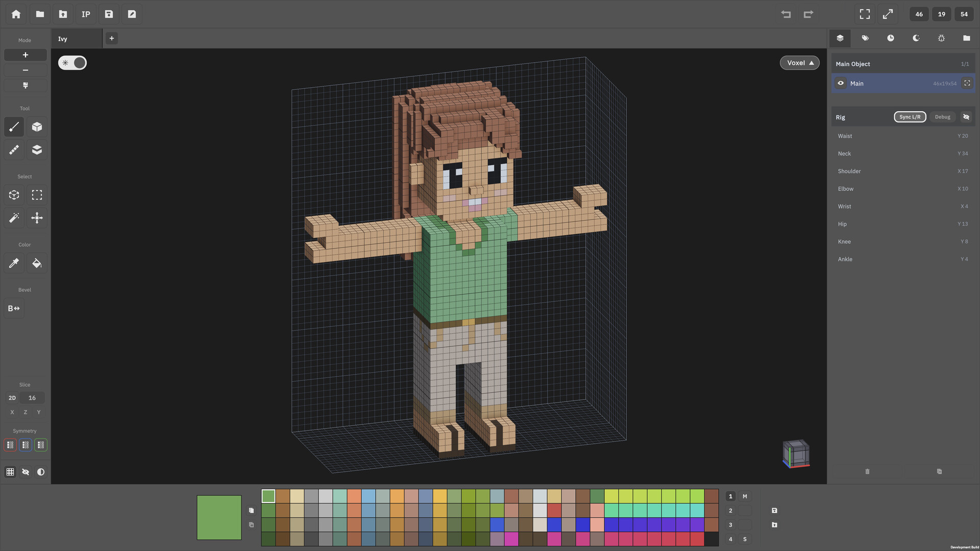The height and width of the screenshot is (551, 980).
Task: Redo the last action
Action: pyautogui.click(x=808, y=14)
